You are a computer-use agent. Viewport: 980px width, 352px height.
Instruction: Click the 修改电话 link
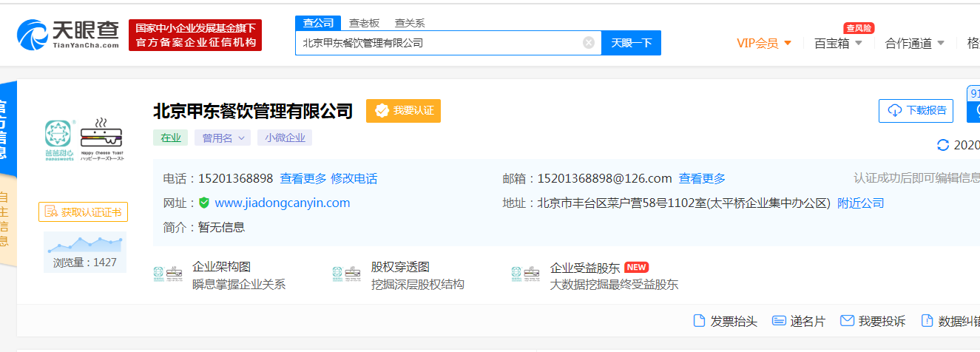pos(354,178)
